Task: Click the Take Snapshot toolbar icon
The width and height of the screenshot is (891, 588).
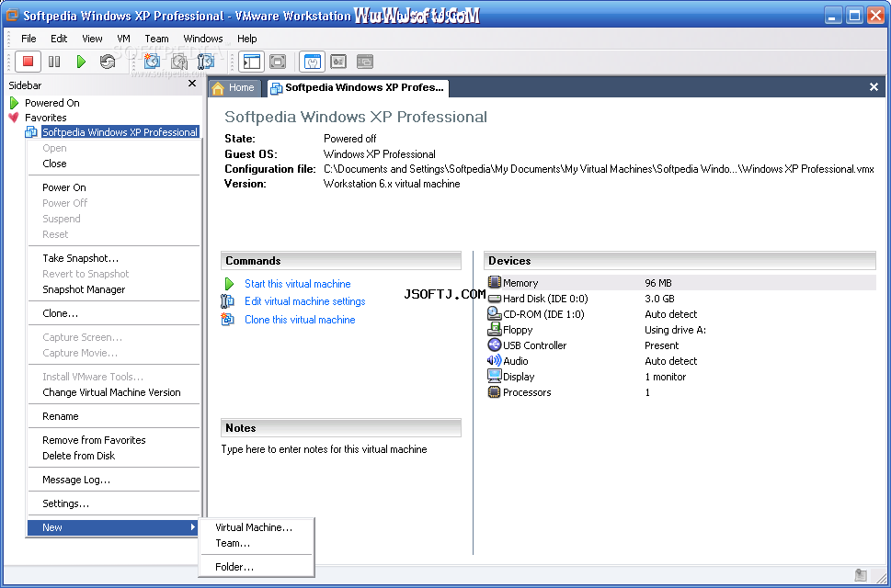Action: [152, 62]
